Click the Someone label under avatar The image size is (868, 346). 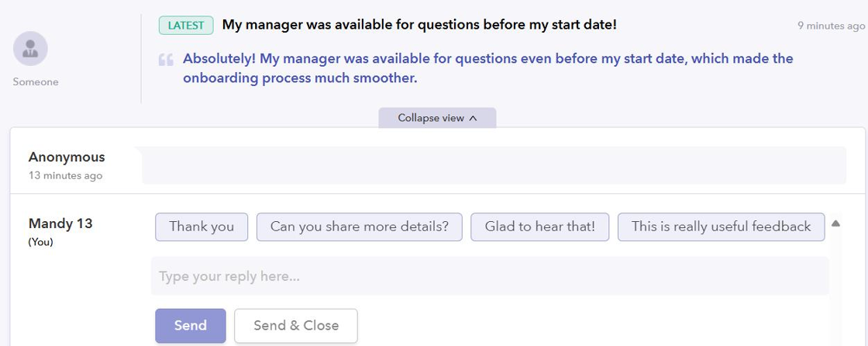pos(36,81)
